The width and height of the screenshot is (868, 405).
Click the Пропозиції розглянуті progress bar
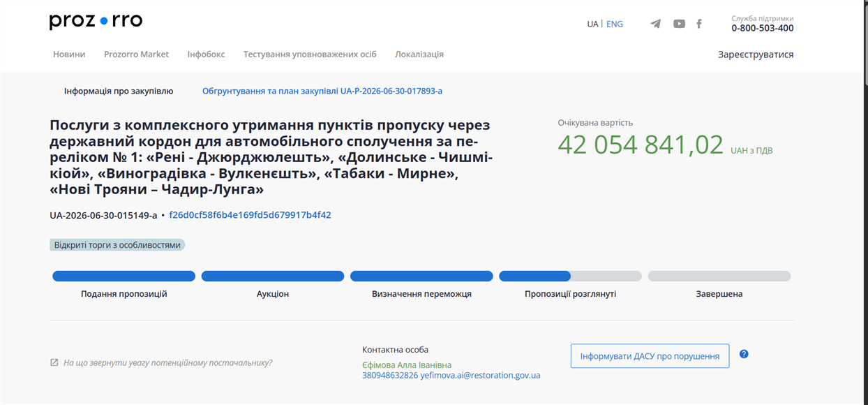coord(570,277)
